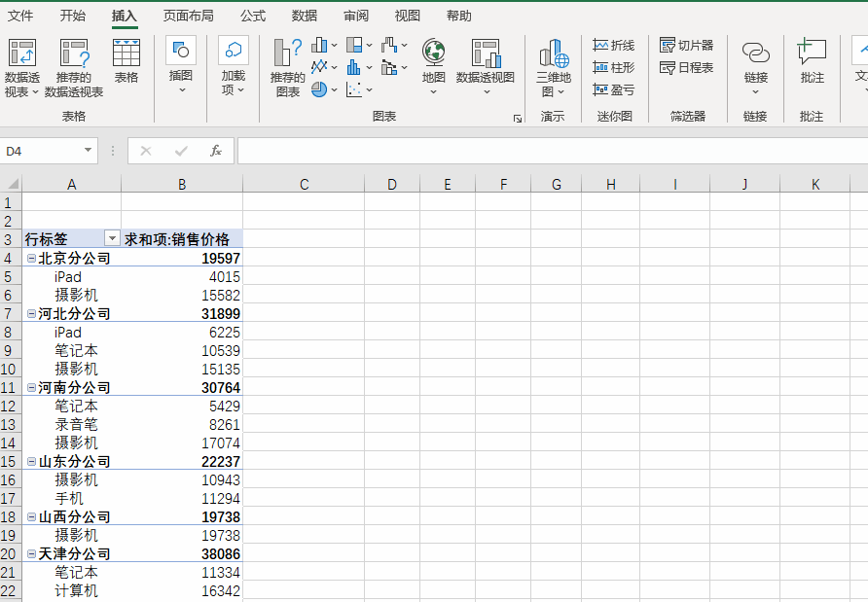Viewport: 868px width, 602px height.
Task: Insert a Timeline (日程表)
Action: tap(686, 67)
